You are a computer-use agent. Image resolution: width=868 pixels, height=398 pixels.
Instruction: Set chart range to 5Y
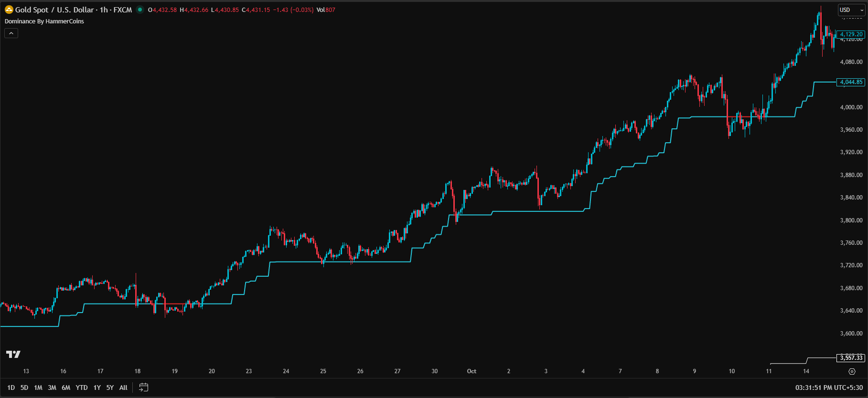[110, 388]
